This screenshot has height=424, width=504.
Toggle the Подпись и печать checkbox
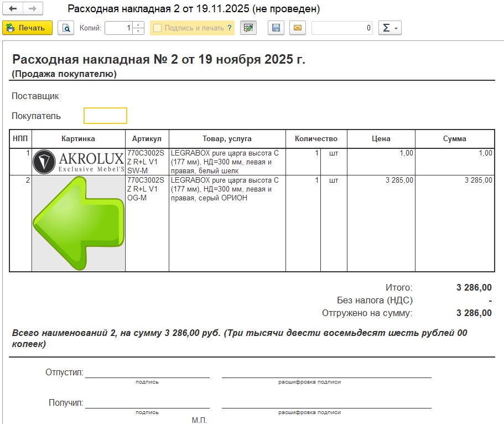click(157, 28)
